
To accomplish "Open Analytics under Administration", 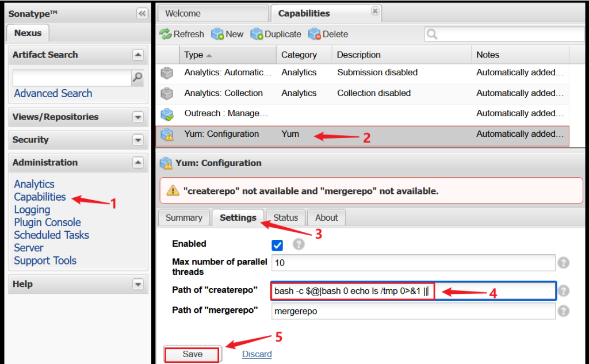I will [x=34, y=184].
